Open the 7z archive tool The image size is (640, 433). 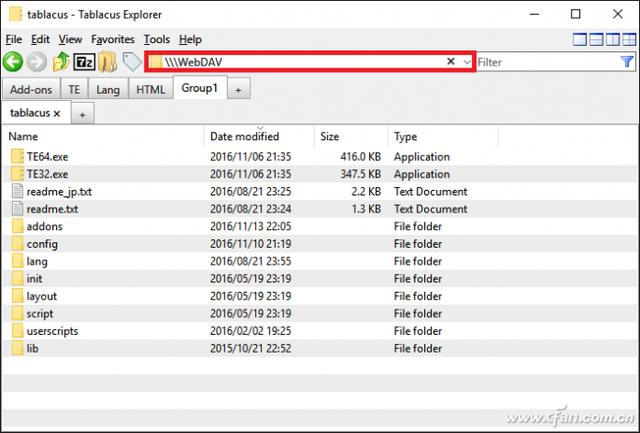pos(84,62)
